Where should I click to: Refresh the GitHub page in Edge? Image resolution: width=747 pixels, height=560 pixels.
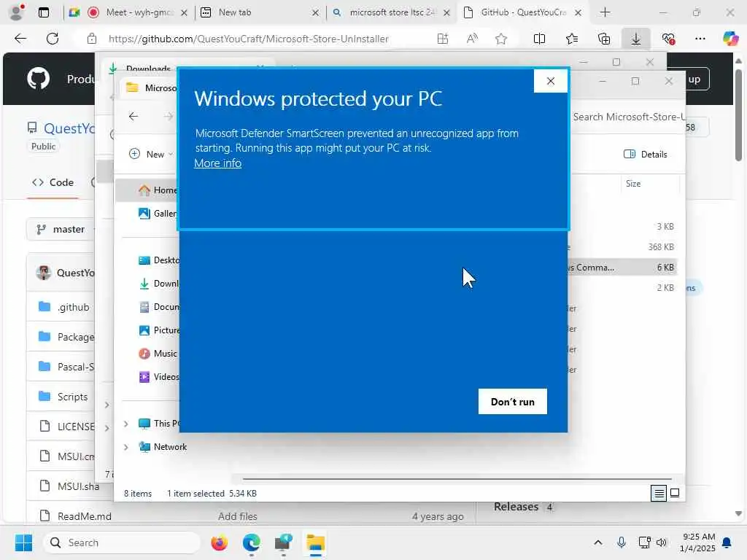coord(53,39)
